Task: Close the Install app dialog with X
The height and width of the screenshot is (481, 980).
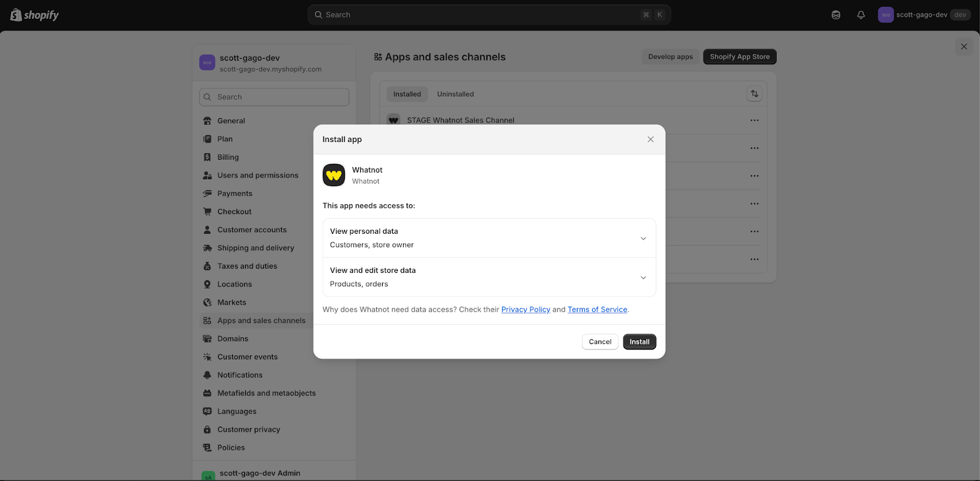Action: (x=650, y=140)
